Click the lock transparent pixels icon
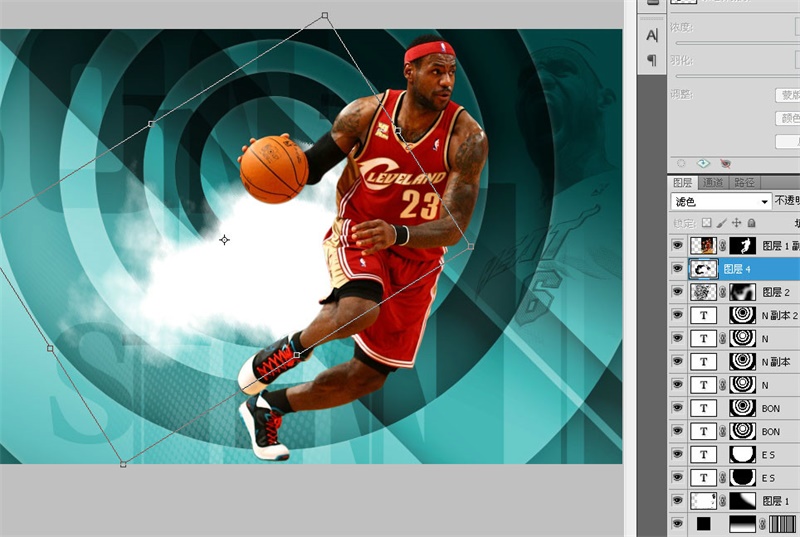 tap(707, 223)
